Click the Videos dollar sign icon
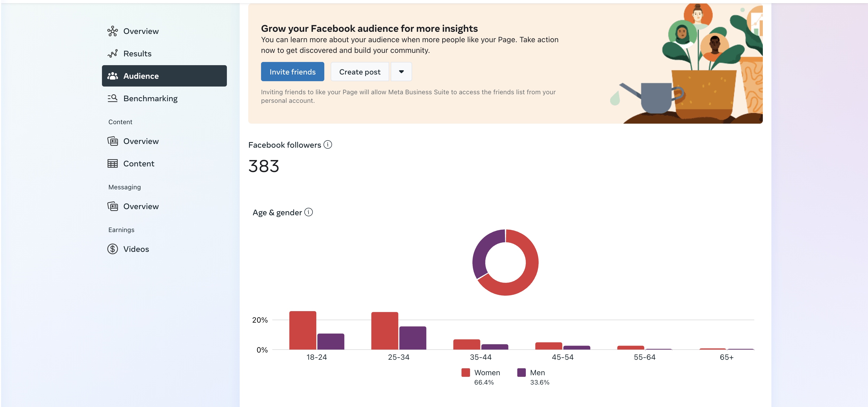 (x=113, y=249)
